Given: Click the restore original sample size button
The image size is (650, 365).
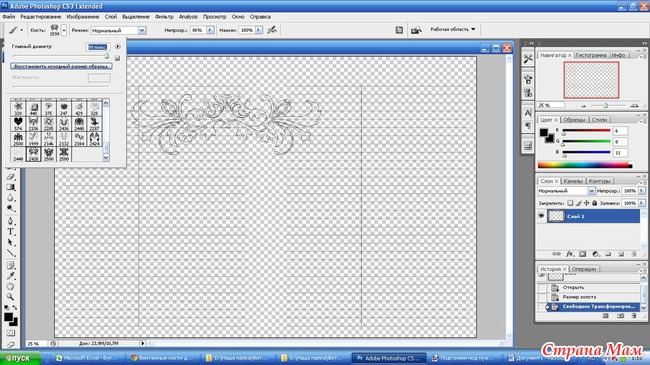Looking at the screenshot, I should click(x=61, y=66).
